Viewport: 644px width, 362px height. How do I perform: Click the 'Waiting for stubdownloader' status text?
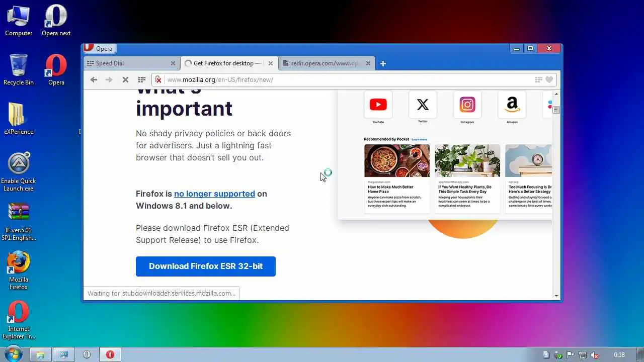coord(162,293)
